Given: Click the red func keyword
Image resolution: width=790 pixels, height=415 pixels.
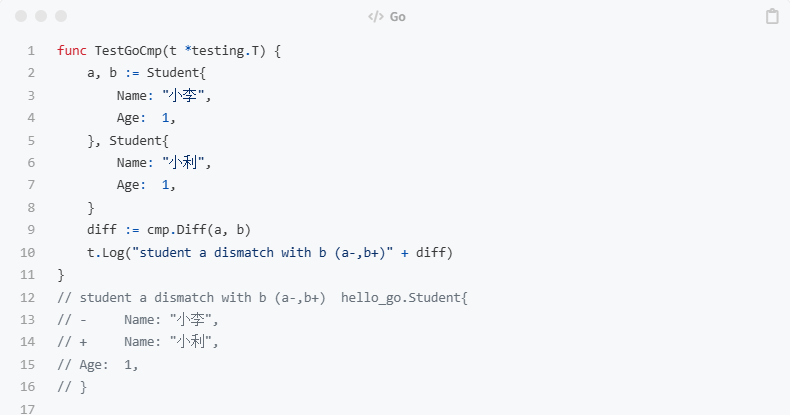Looking at the screenshot, I should 72,50.
